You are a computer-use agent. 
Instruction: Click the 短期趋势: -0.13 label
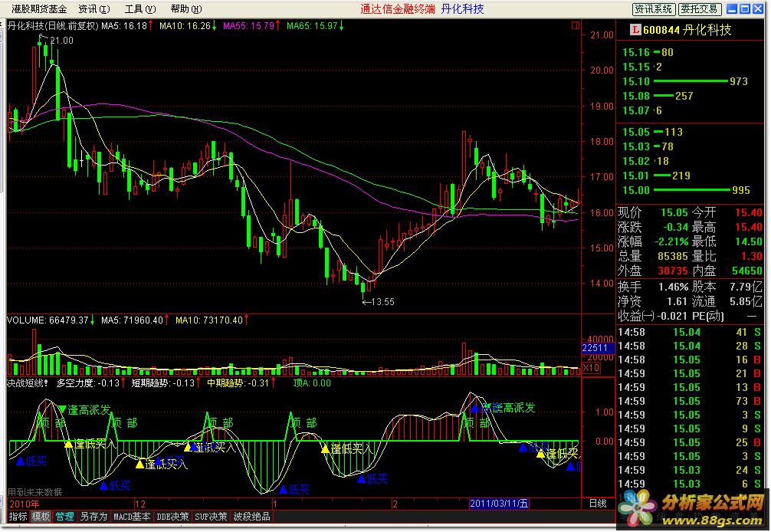(x=163, y=383)
